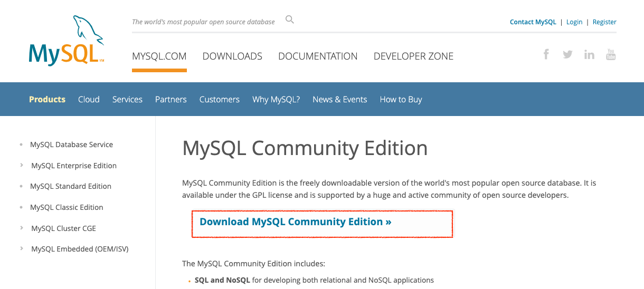Viewport: 644px width, 289px height.
Task: Open Cloud menu item
Action: (x=89, y=99)
